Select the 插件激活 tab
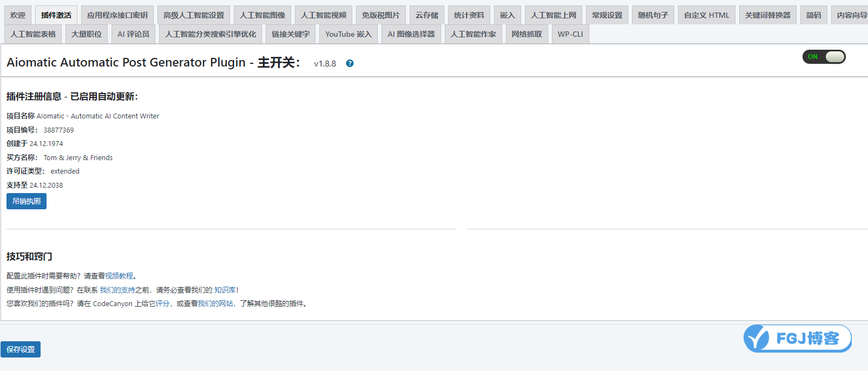Viewport: 868px width, 371px height. (x=56, y=15)
